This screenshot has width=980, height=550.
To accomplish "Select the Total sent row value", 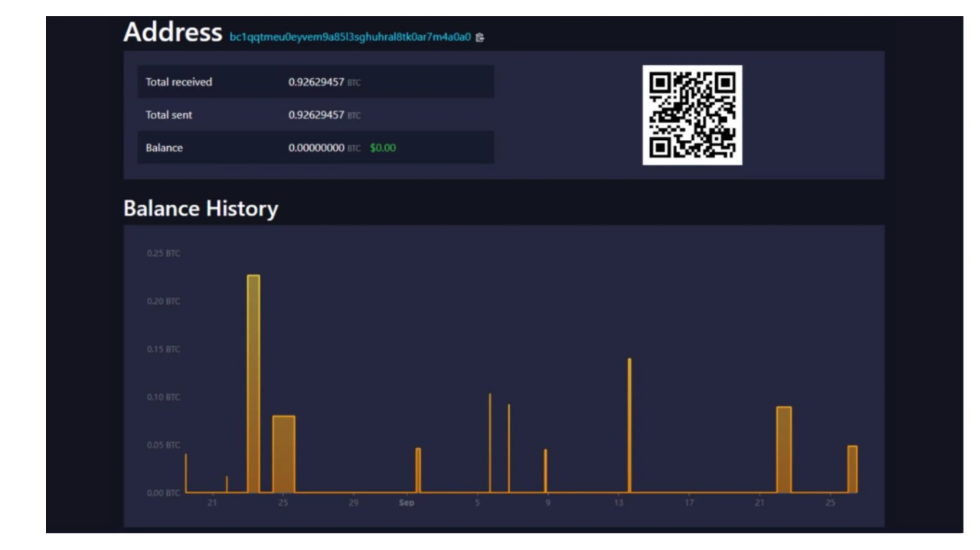I will point(316,115).
